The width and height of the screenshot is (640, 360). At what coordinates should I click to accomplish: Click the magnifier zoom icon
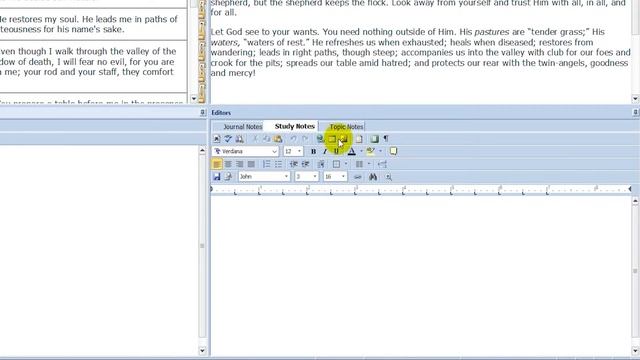pyautogui.click(x=388, y=177)
